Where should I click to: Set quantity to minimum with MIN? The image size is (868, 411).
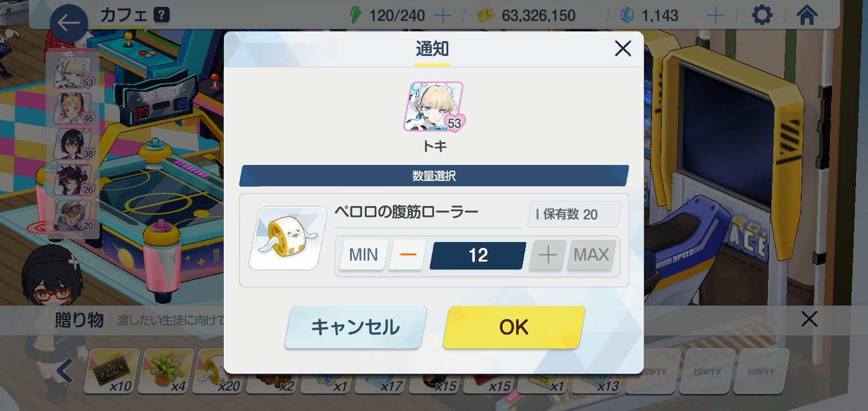(364, 255)
